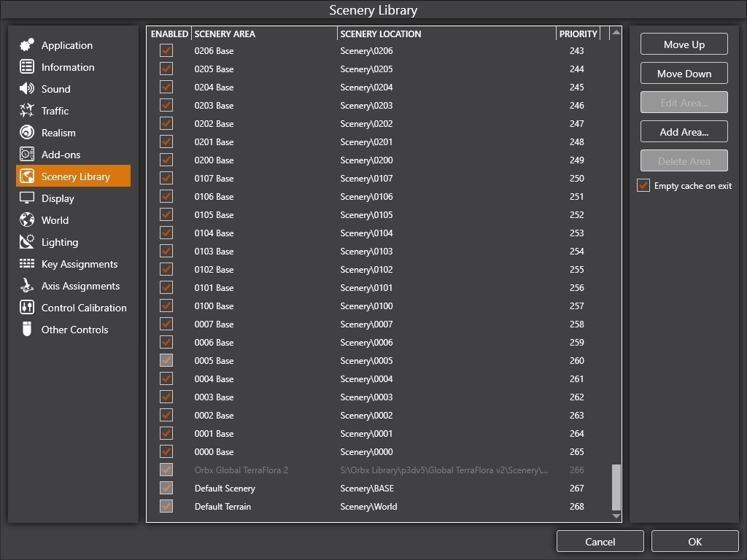The width and height of the screenshot is (747, 560).
Task: Go to Key Assignments settings
Action: 79,264
